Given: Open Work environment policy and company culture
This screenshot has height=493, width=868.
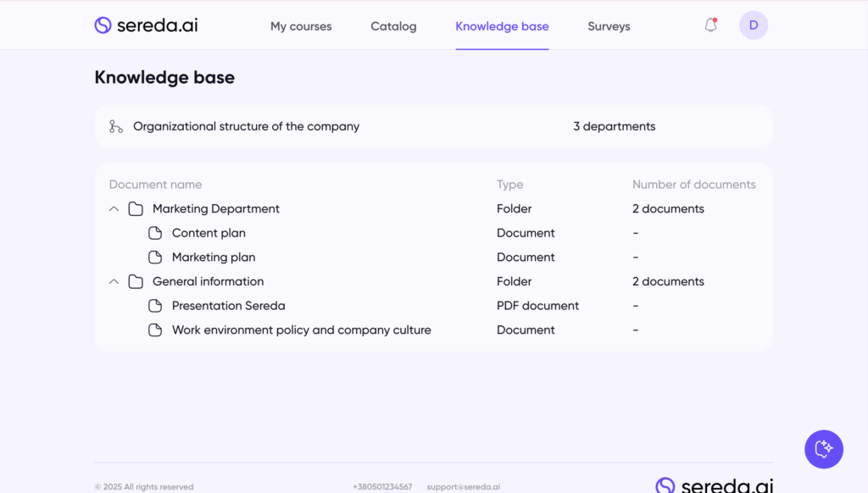Looking at the screenshot, I should (301, 330).
